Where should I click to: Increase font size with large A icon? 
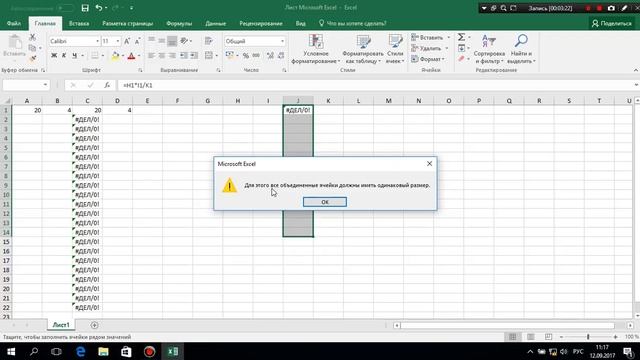pos(127,41)
